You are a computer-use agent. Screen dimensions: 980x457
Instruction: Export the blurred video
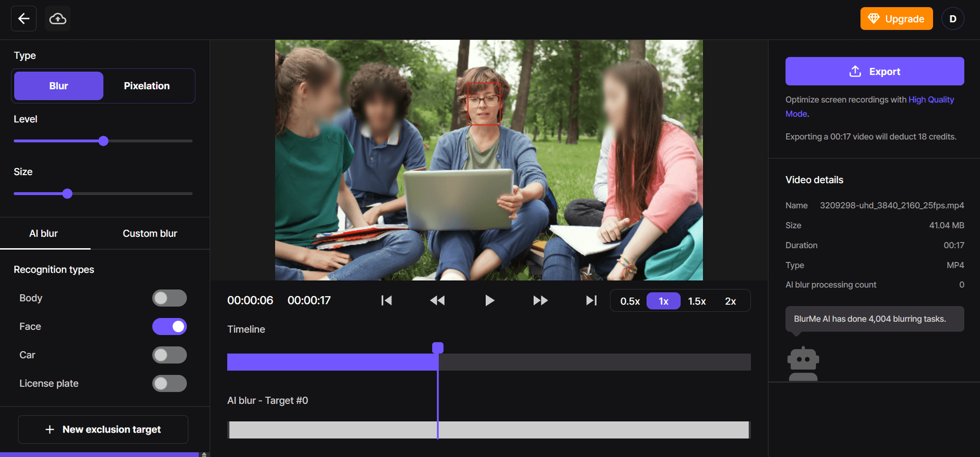[x=874, y=71]
